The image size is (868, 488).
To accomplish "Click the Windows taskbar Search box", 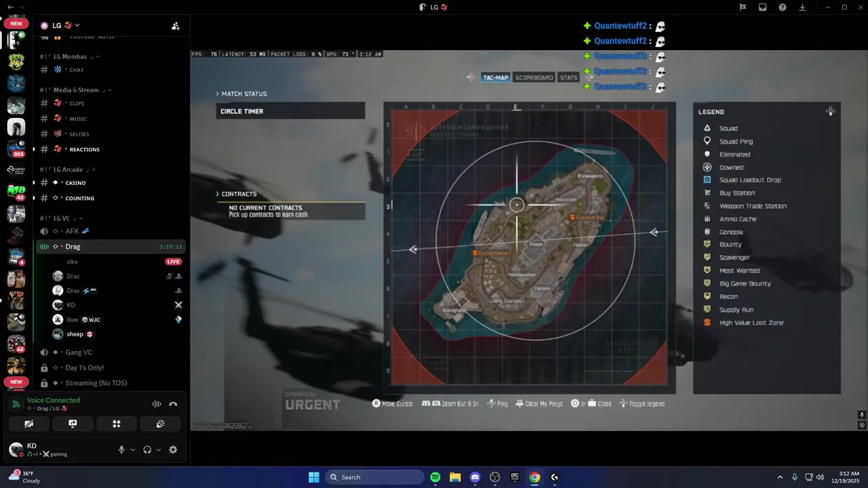I will [x=374, y=477].
